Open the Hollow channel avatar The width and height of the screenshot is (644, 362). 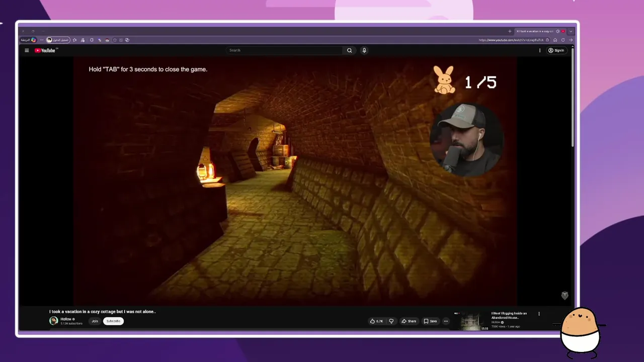[x=53, y=321]
